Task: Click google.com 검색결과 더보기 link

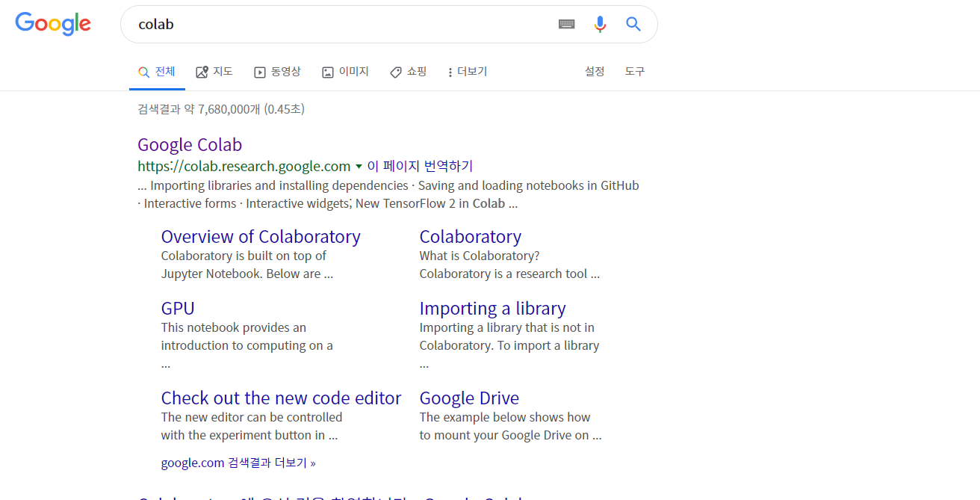Action: [238, 463]
